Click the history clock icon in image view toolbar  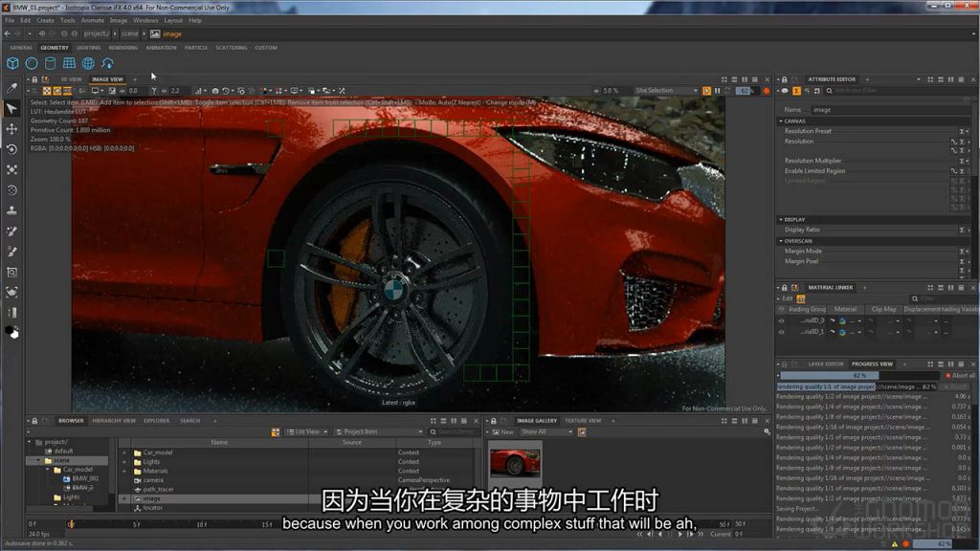point(226,91)
